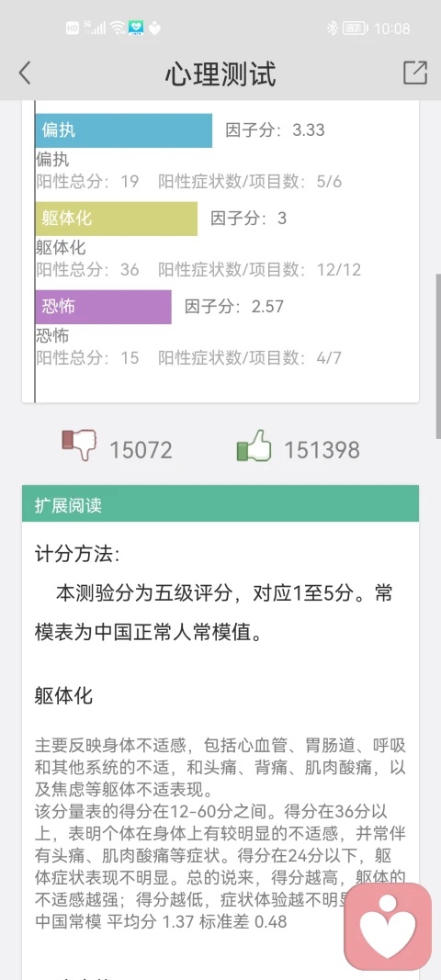Tap the dislike count 15072
441x980 pixels.
pos(141,450)
